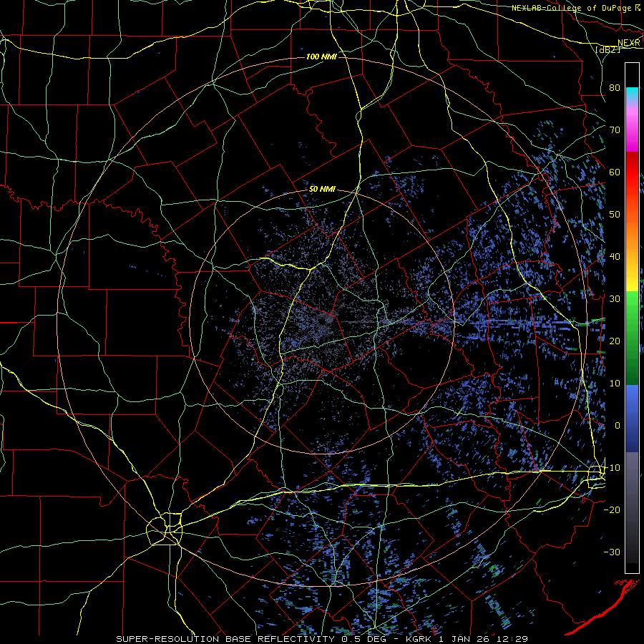The width and height of the screenshot is (644, 644).
Task: Click the "-20" value on the dBZ scale
Action: tap(612, 509)
